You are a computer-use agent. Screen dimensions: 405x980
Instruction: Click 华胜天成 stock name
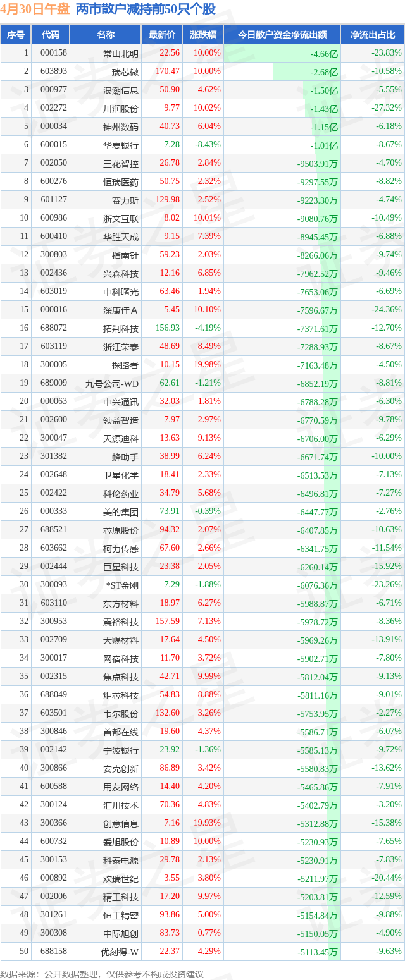[x=121, y=236]
